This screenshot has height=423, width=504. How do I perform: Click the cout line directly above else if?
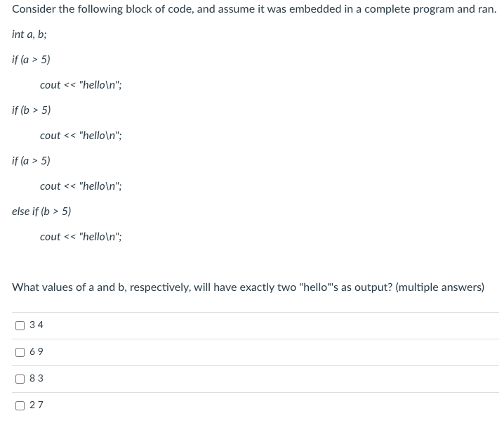pos(81,186)
